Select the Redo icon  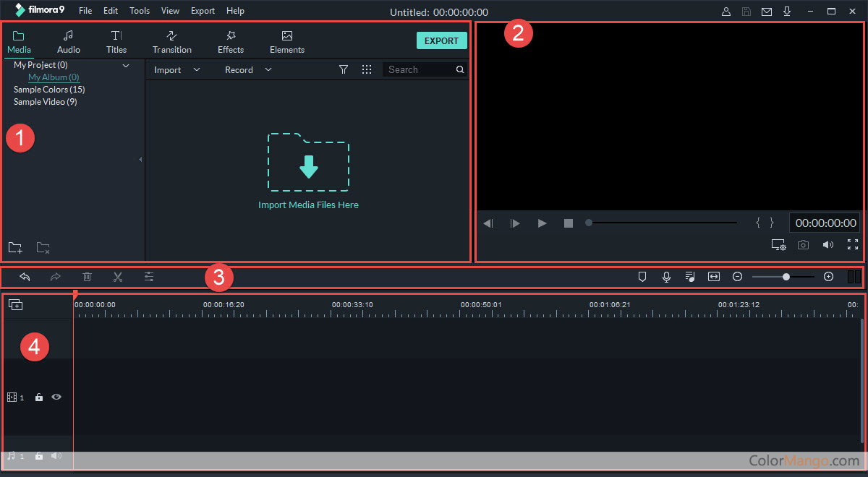56,277
